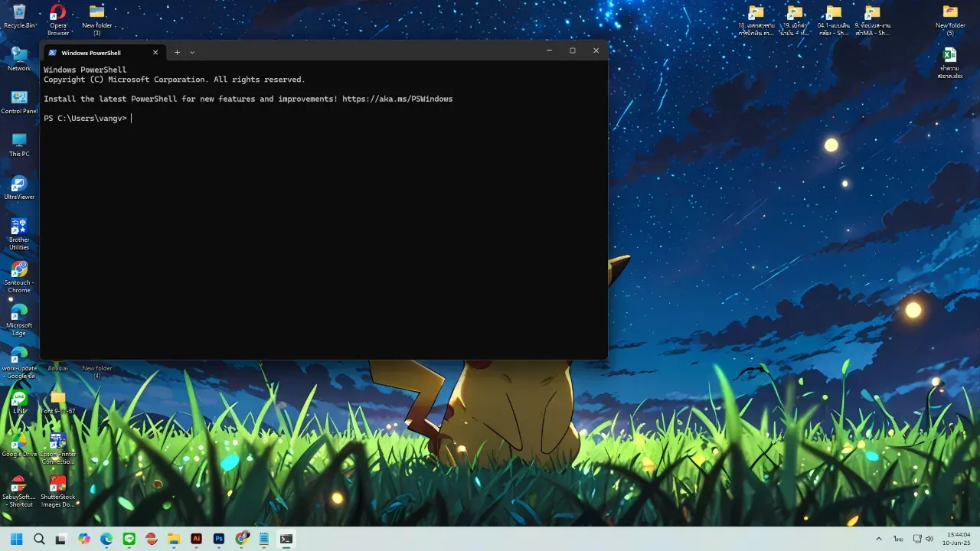The width and height of the screenshot is (980, 551).
Task: Launch UltraViewer from desktop
Action: pos(19,187)
